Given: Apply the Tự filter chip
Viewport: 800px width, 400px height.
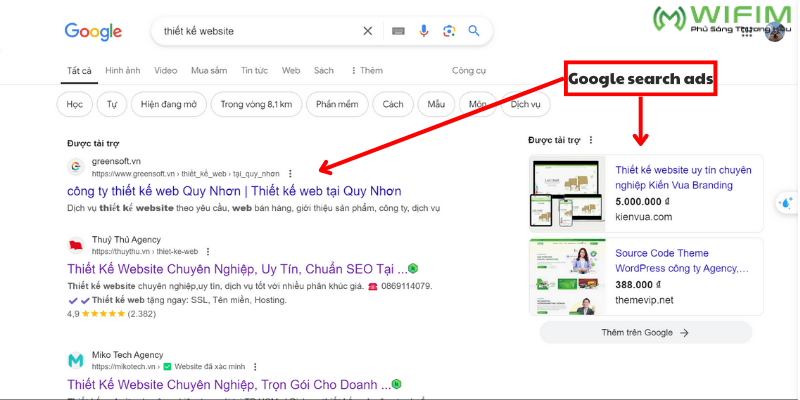Looking at the screenshot, I should (112, 105).
